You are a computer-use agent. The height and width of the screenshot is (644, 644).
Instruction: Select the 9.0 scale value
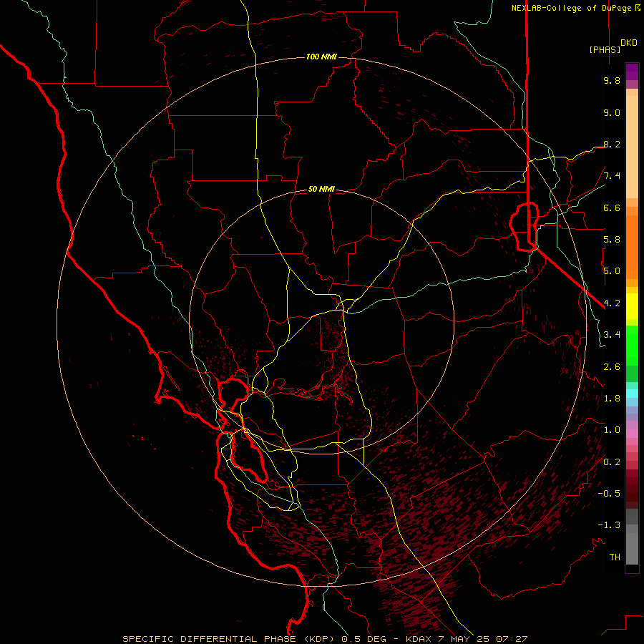[x=612, y=112]
